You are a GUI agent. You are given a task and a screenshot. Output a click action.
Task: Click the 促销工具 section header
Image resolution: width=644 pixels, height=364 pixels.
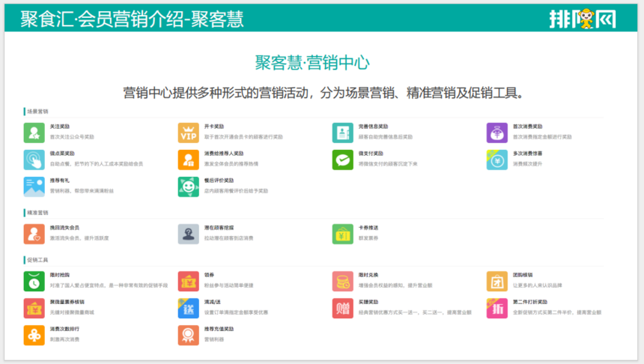[37, 260]
